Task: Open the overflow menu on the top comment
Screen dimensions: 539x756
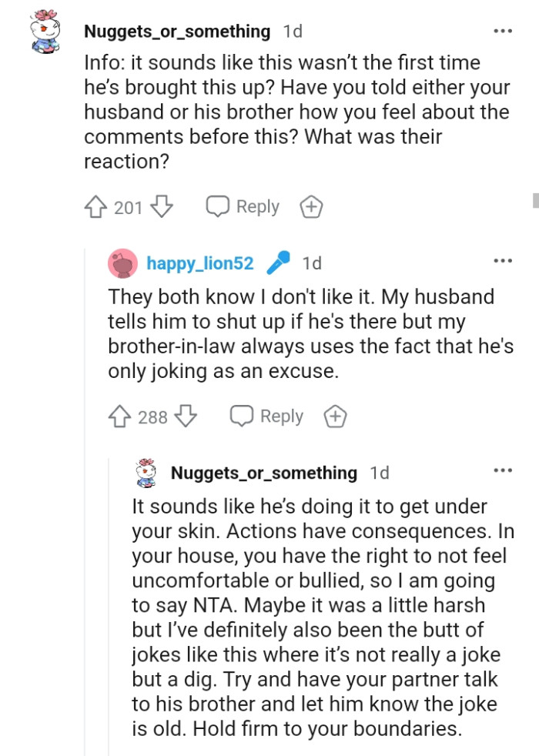Action: [503, 29]
